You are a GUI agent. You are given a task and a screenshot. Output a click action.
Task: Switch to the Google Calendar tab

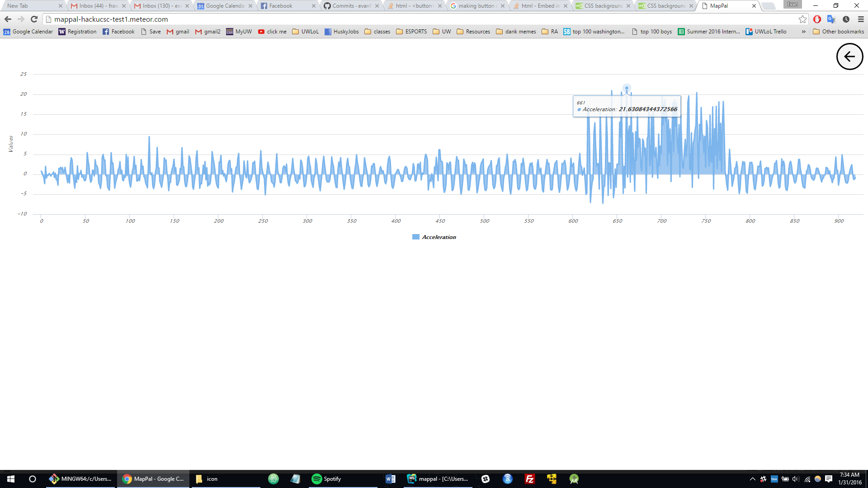coord(224,6)
